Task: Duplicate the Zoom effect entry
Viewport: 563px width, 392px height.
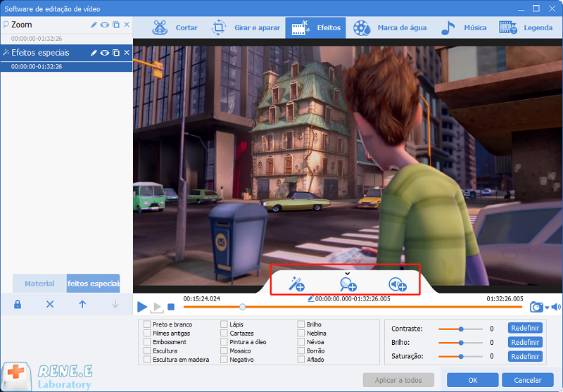Action: click(116, 25)
